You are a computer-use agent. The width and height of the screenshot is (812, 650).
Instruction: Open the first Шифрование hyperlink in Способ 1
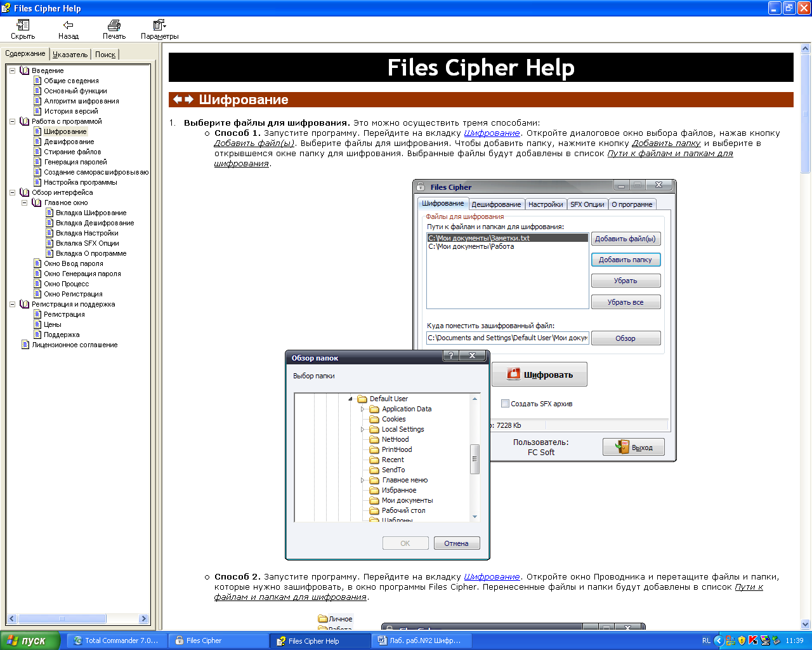click(492, 133)
